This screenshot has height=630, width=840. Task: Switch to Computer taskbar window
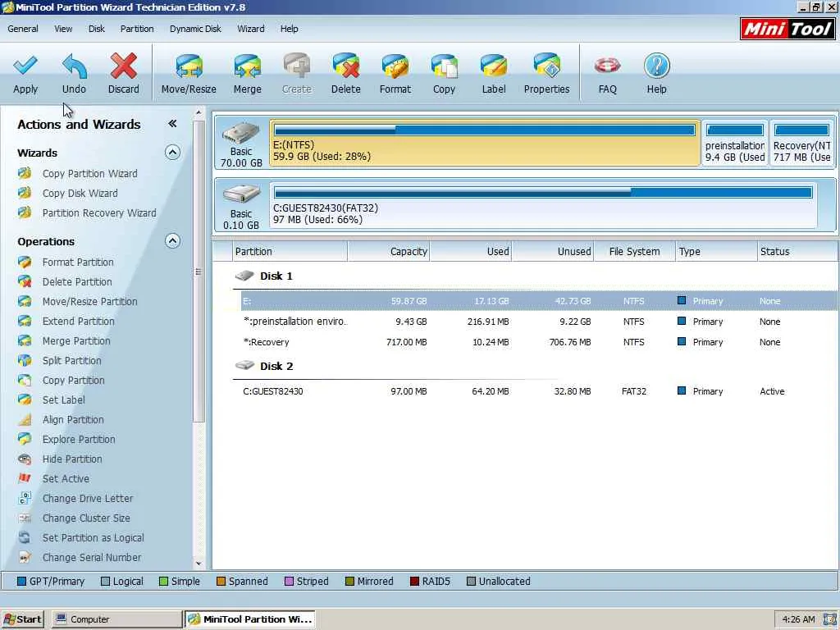click(116, 619)
